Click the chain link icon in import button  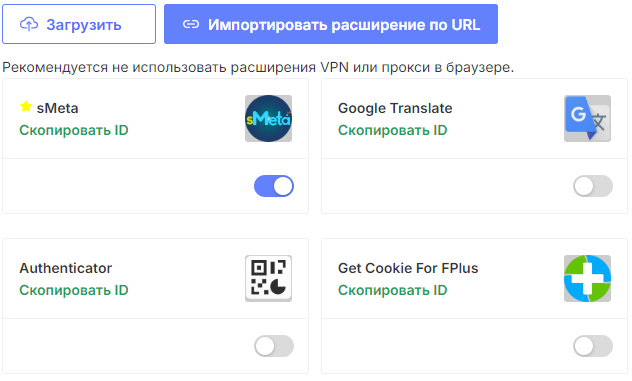(x=191, y=25)
